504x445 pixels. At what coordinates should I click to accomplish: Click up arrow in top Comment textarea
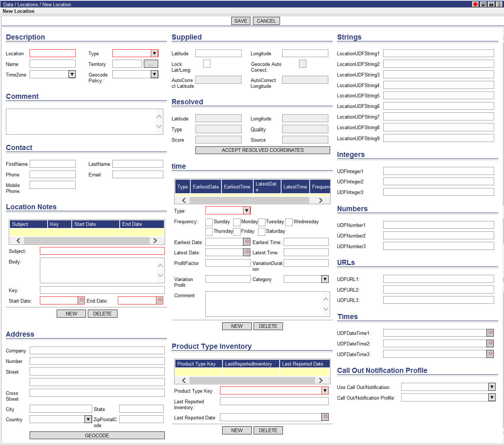coord(159,117)
